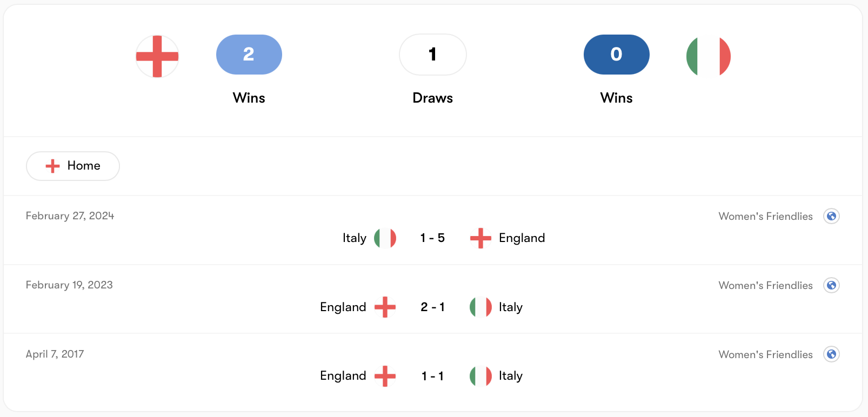Open the 1 - 1 England vs Italy score
Image resolution: width=868 pixels, height=417 pixels.
coord(432,376)
